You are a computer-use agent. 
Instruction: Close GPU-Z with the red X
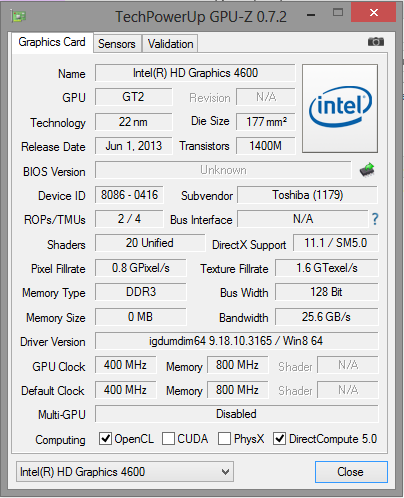tap(374, 13)
